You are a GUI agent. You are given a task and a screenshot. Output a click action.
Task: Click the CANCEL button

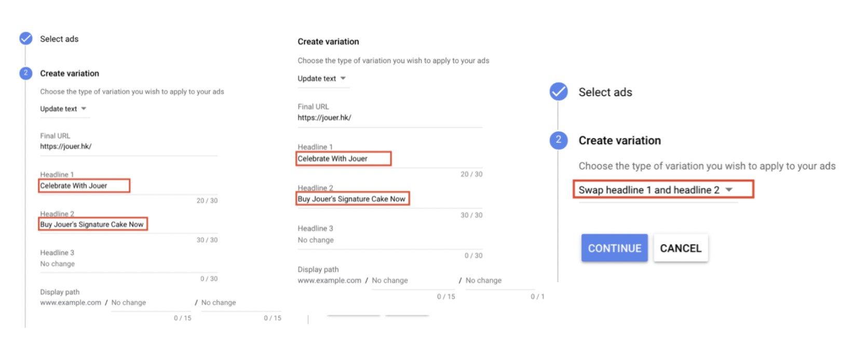pyautogui.click(x=681, y=248)
